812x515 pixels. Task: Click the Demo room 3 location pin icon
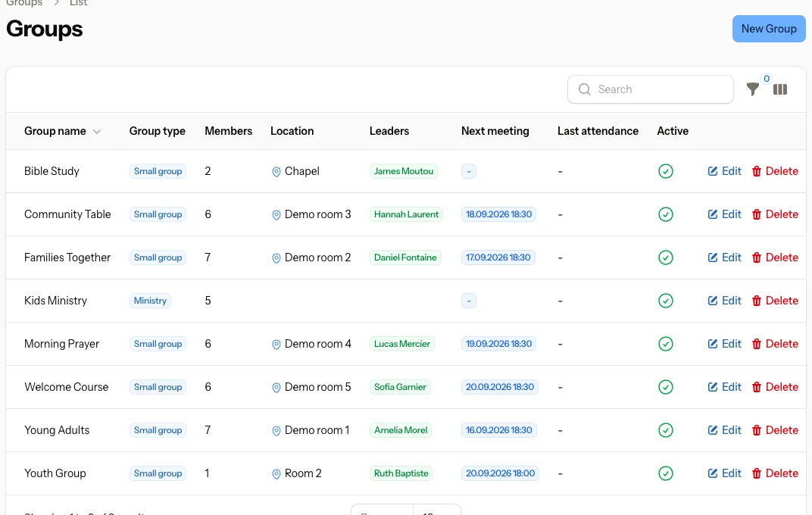click(x=276, y=215)
